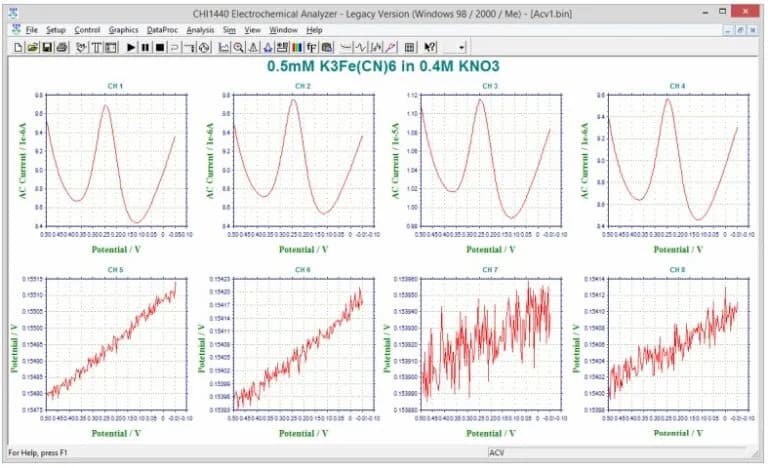This screenshot has height=468, width=768.
Task: Activate the Zoom magnifier tool
Action: point(239,47)
